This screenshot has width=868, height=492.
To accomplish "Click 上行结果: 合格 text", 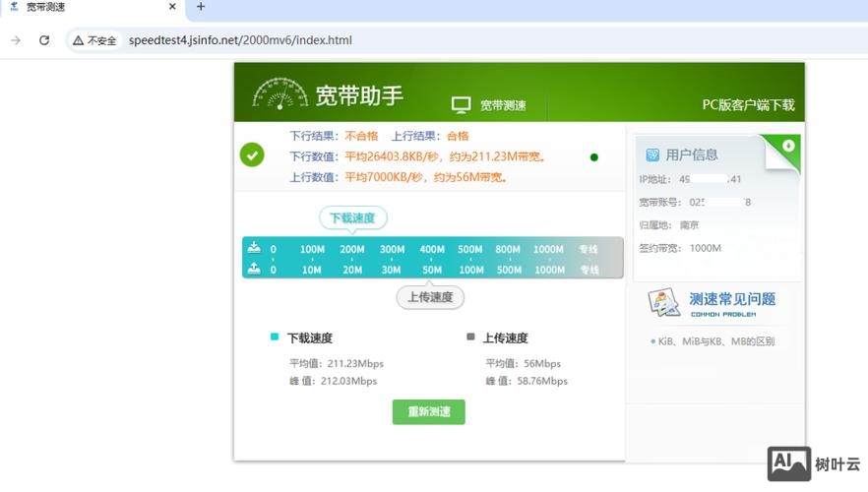I will click(430, 136).
